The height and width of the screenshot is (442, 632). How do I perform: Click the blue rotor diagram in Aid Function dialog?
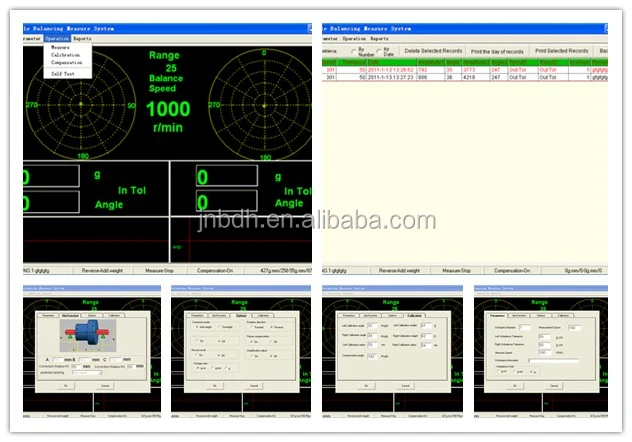coord(88,335)
